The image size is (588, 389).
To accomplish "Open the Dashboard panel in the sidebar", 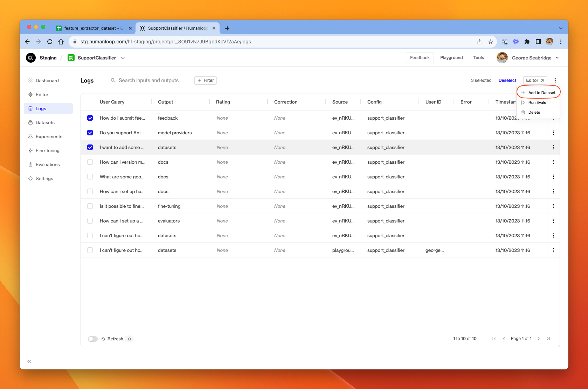I will click(x=47, y=80).
